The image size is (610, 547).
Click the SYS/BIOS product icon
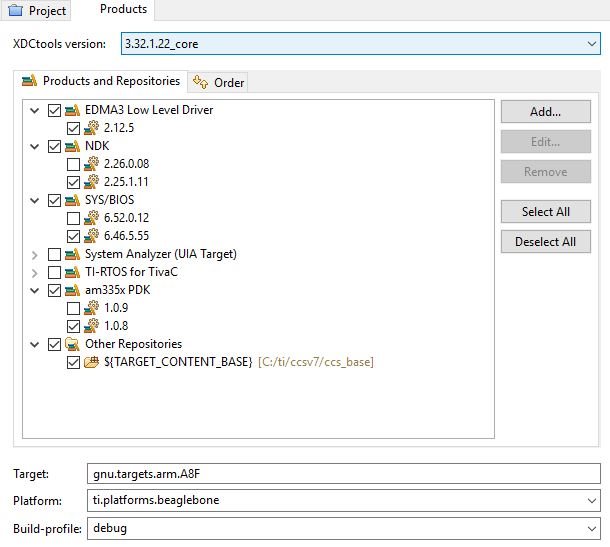(x=72, y=200)
